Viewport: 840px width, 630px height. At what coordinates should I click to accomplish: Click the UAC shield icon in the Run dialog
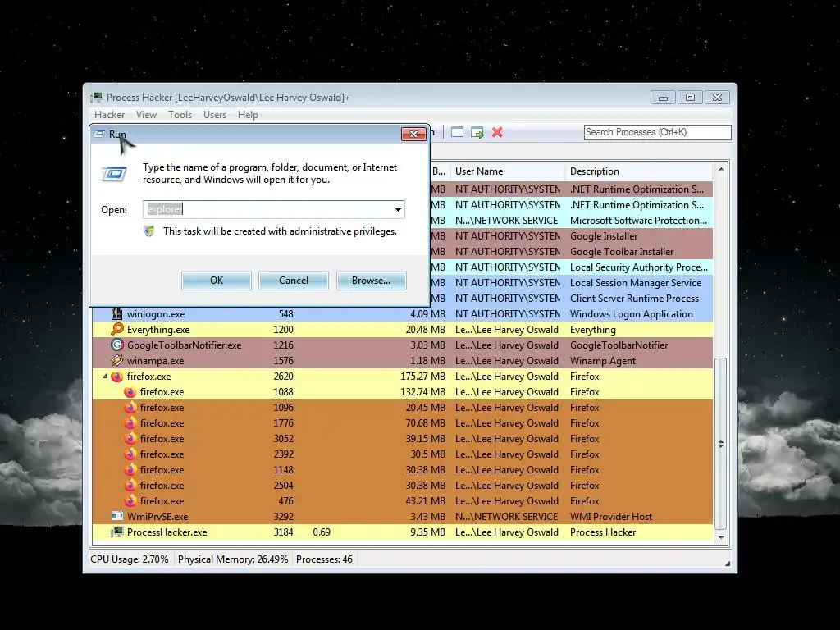(x=149, y=231)
